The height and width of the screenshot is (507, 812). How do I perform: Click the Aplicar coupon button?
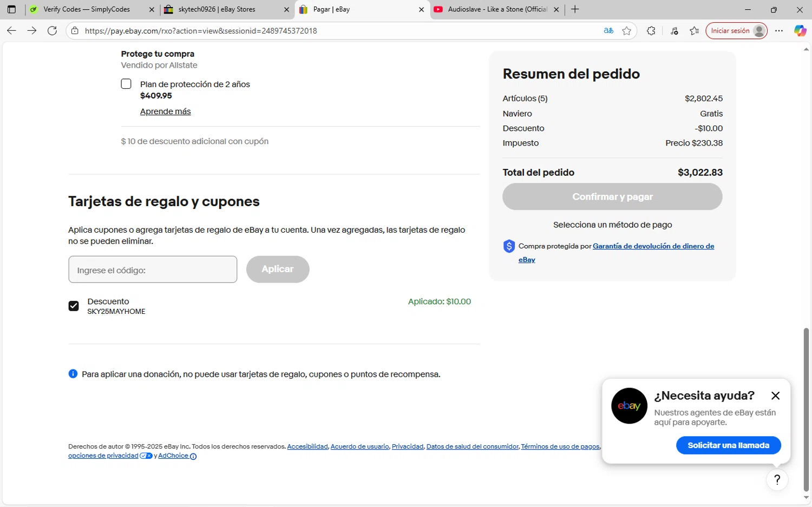coord(278,269)
